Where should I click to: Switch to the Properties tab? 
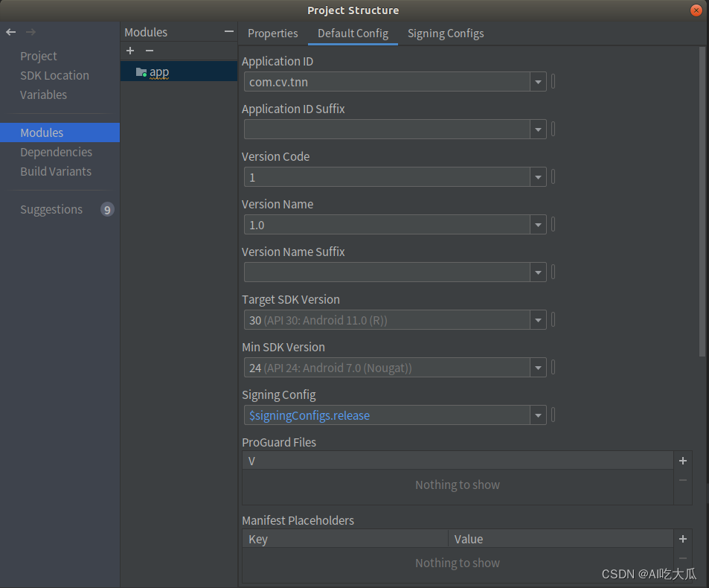pyautogui.click(x=273, y=33)
